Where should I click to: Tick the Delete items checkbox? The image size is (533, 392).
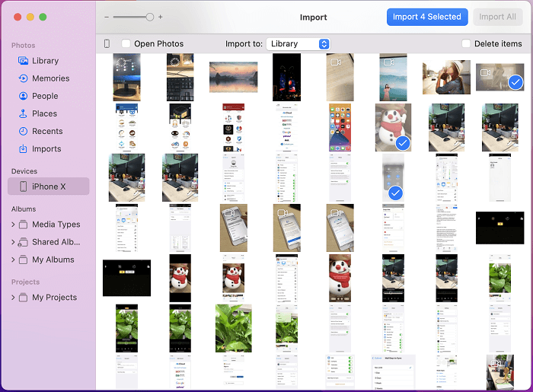(x=466, y=44)
